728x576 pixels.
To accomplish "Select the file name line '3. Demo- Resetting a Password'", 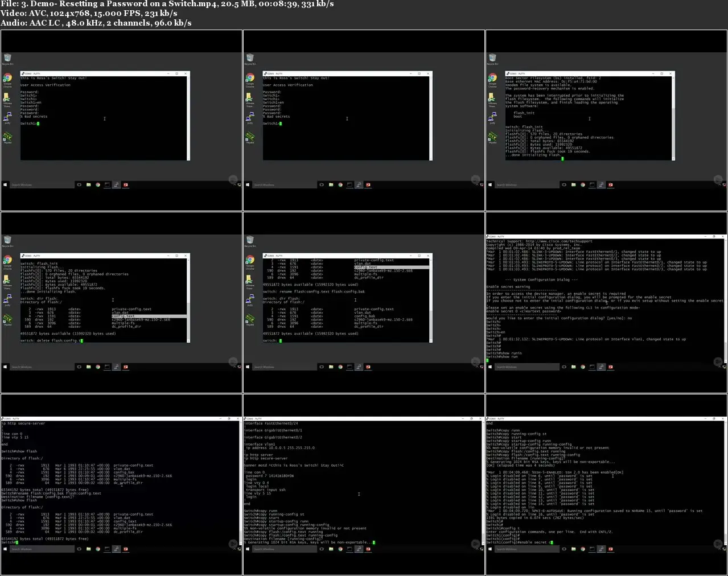I will (x=167, y=4).
